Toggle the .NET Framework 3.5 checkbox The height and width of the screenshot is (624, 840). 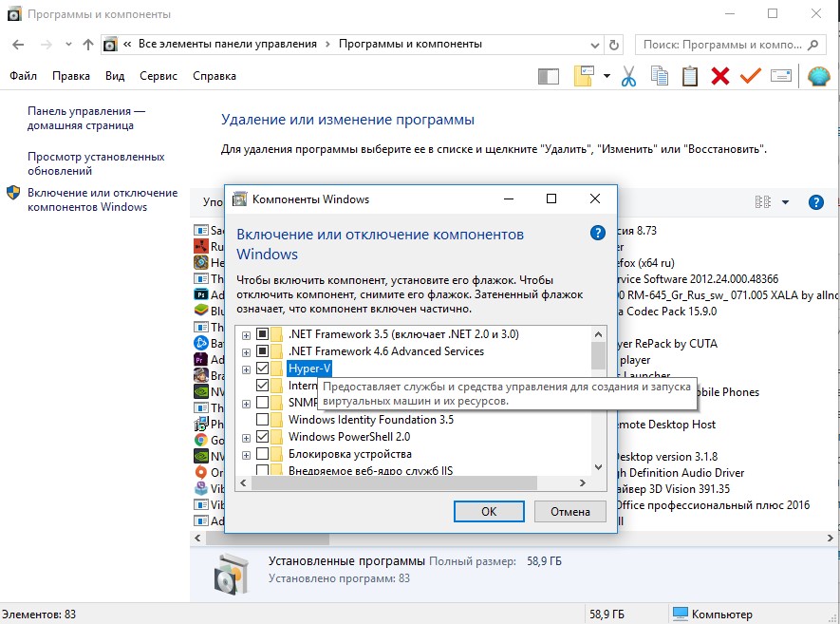262,334
